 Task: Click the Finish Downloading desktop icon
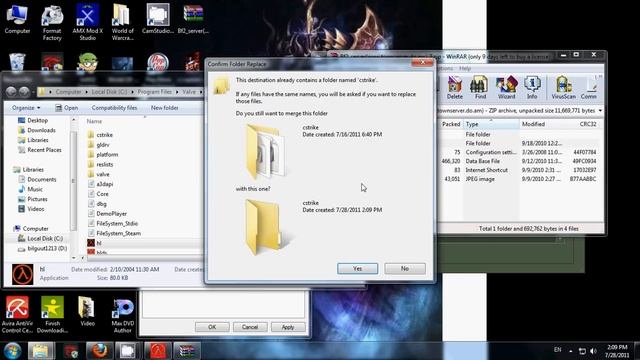point(52,314)
